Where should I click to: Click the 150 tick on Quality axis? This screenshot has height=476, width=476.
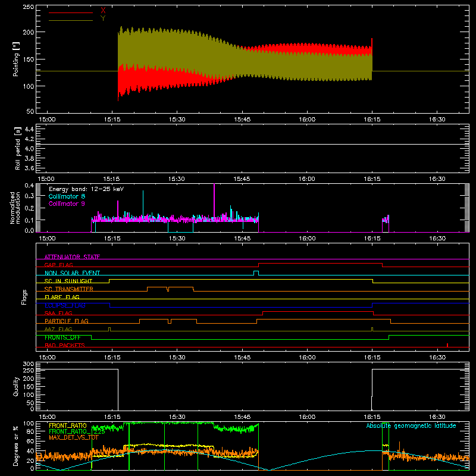pos(29,386)
